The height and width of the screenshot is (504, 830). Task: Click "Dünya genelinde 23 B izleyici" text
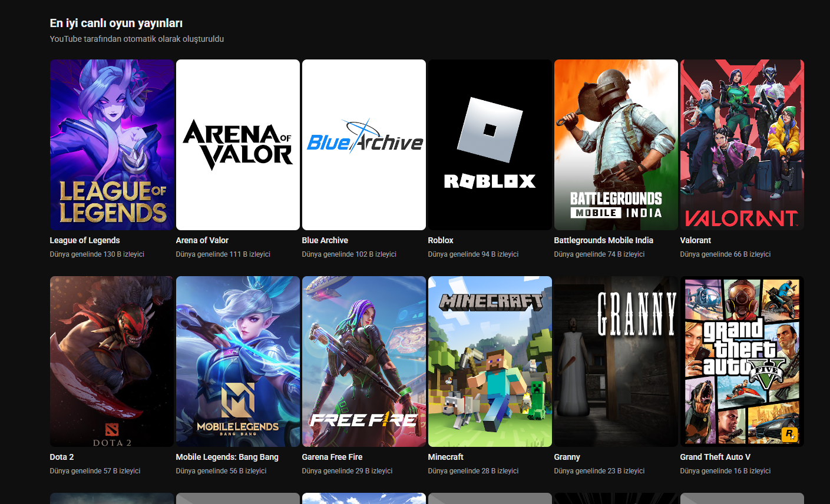point(600,471)
